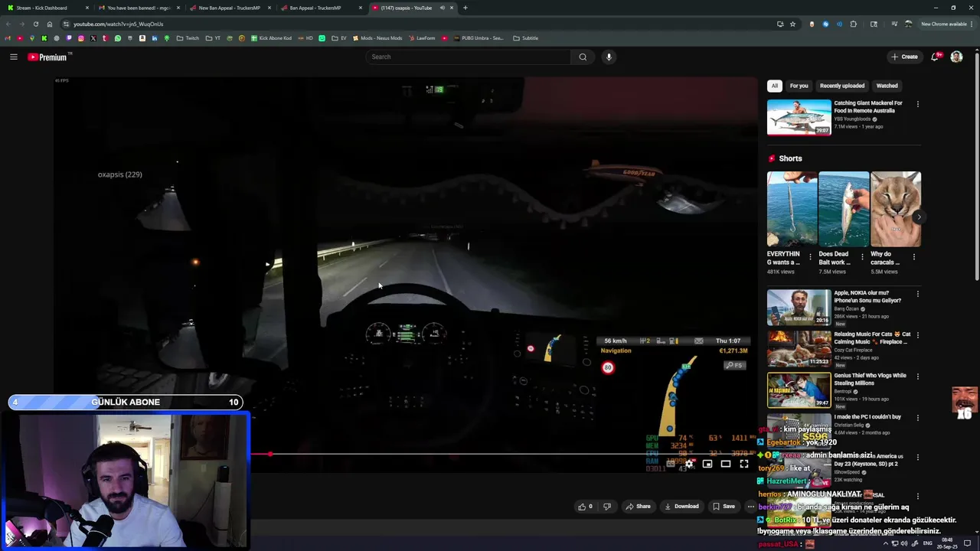Open Chrome extensions puzzle icon
The image size is (980, 551).
pos(854,24)
